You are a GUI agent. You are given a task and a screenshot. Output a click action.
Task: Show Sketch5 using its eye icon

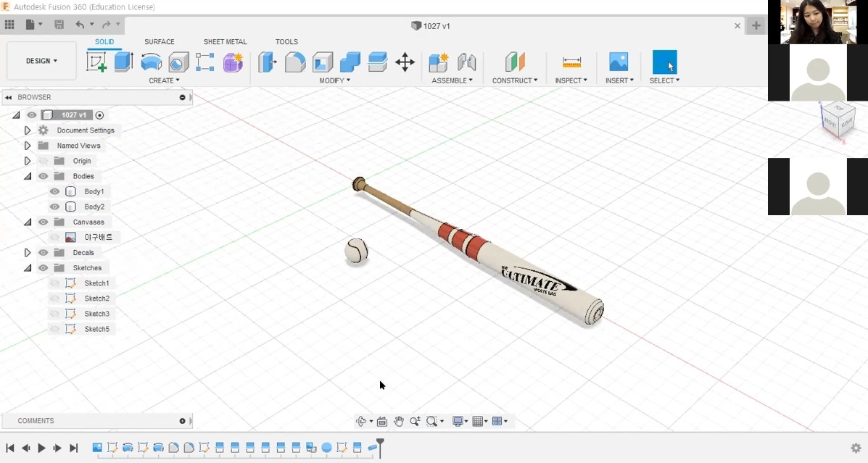click(54, 329)
